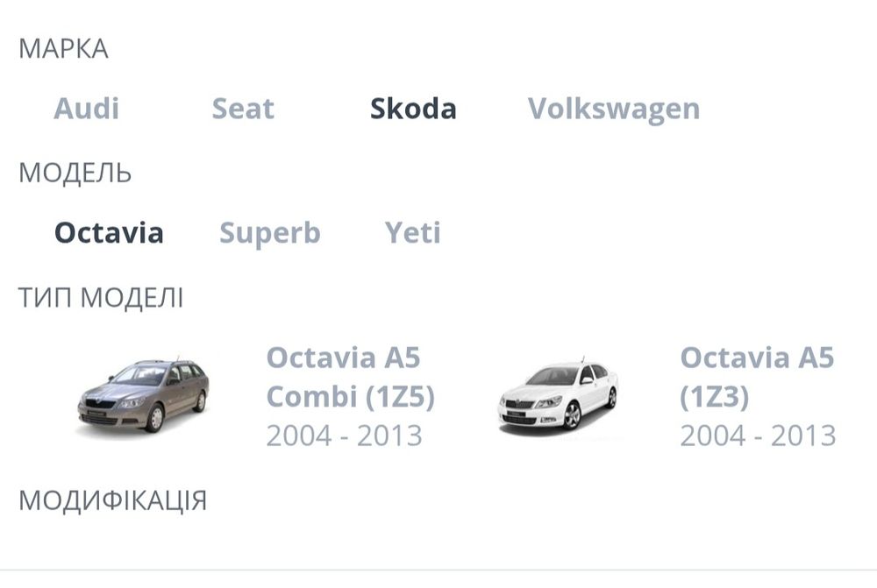Collapse the МОДЕЛЬ section header
The width and height of the screenshot is (877, 588).
75,173
